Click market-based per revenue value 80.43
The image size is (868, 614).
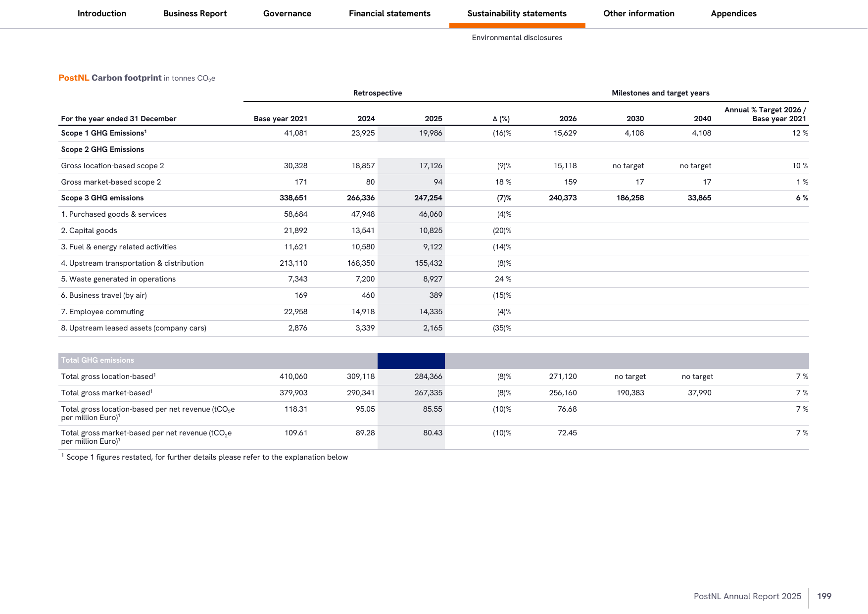(433, 433)
